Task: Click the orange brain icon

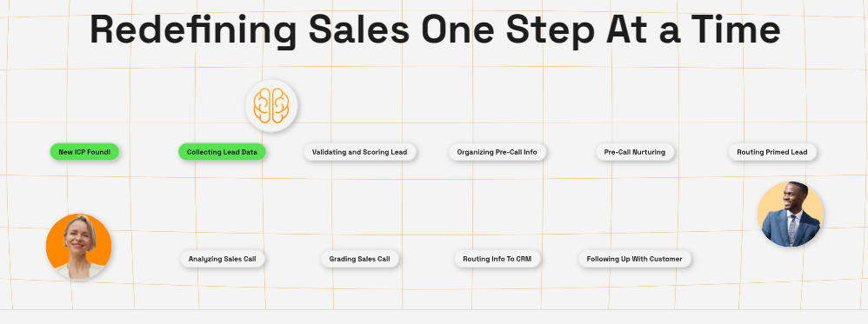Action: tap(272, 106)
